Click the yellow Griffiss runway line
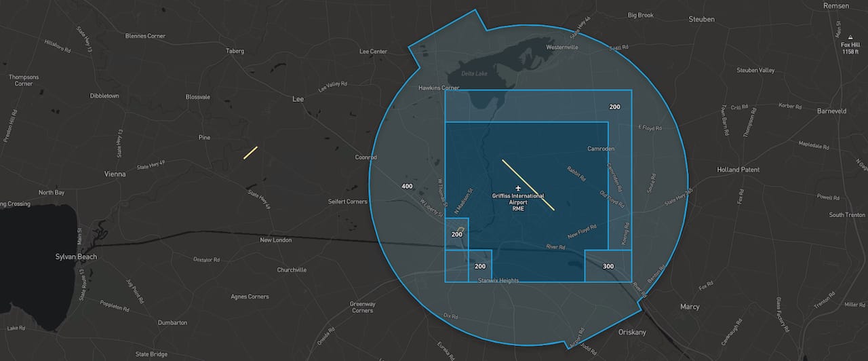The width and height of the screenshot is (868, 361). click(x=528, y=185)
